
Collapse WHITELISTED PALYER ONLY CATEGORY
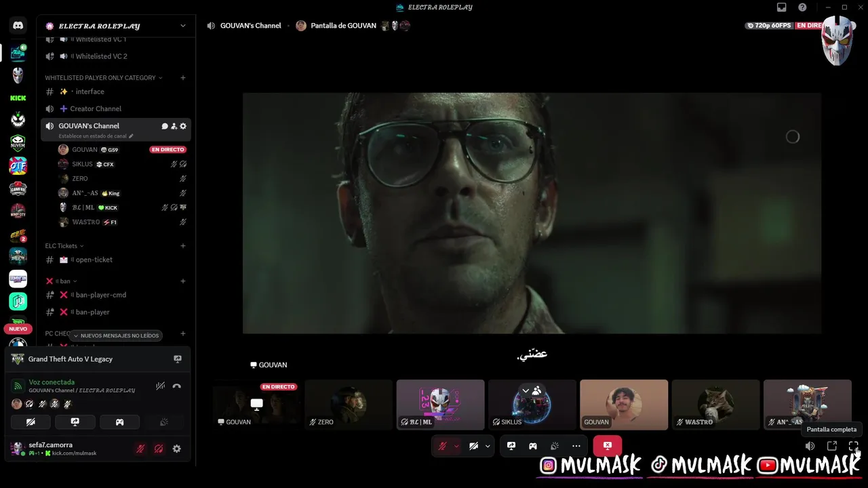[x=104, y=78]
